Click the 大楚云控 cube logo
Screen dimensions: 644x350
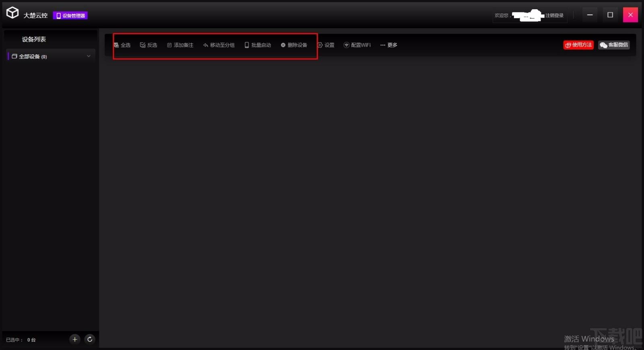tap(12, 13)
